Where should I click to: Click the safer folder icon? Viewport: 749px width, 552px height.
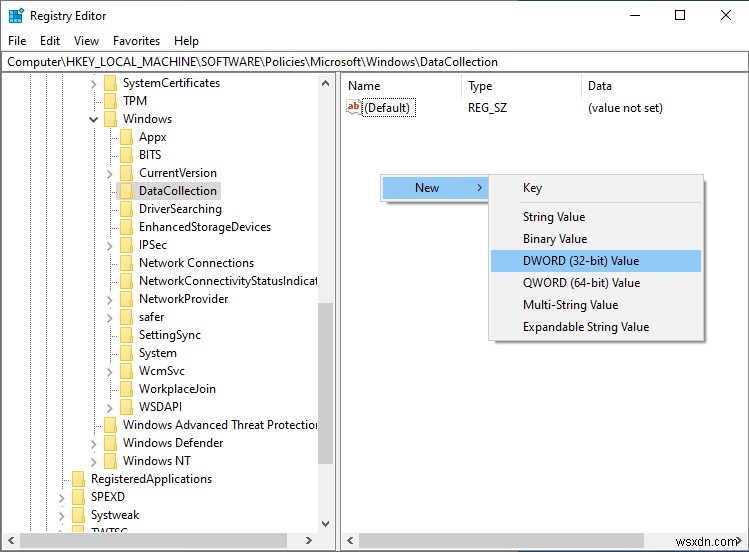click(127, 317)
